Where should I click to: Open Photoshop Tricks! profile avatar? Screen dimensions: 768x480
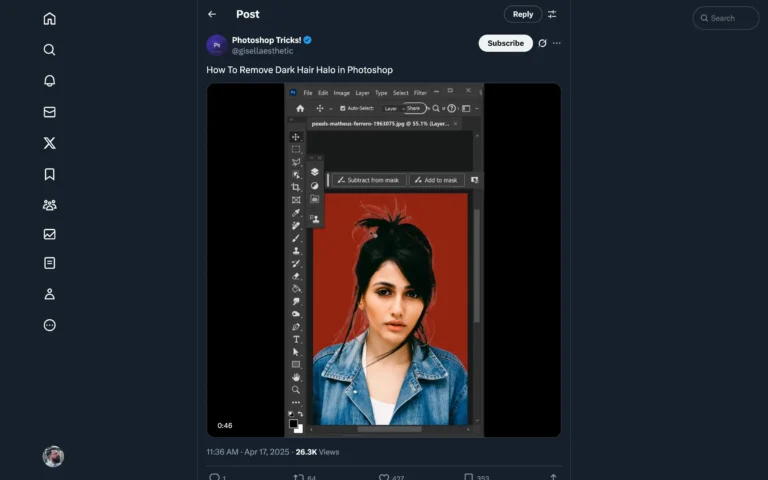[x=216, y=45]
